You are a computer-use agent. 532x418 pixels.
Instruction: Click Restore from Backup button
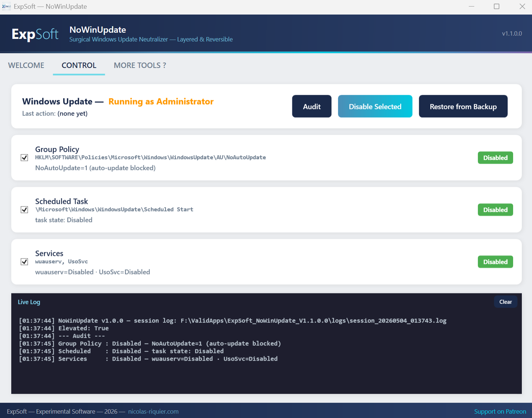[x=463, y=106]
